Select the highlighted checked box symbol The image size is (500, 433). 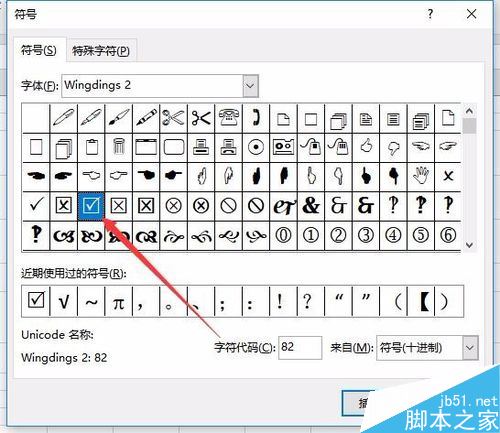(91, 206)
